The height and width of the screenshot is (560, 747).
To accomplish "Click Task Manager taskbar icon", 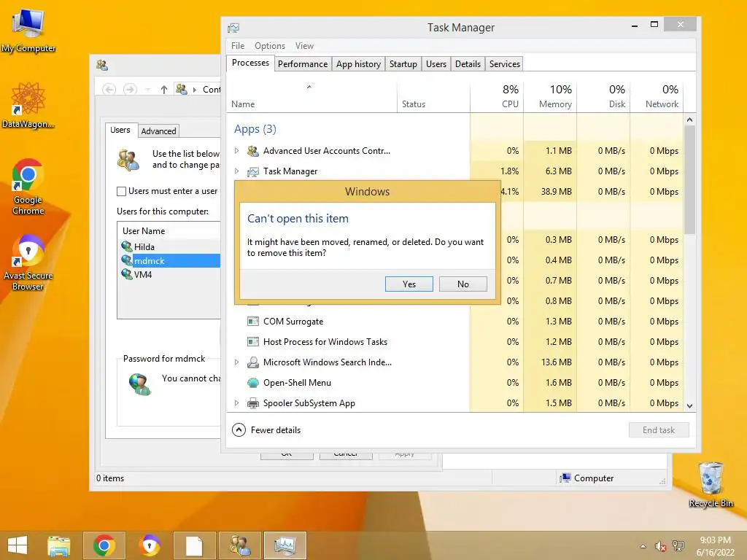I will tap(285, 545).
